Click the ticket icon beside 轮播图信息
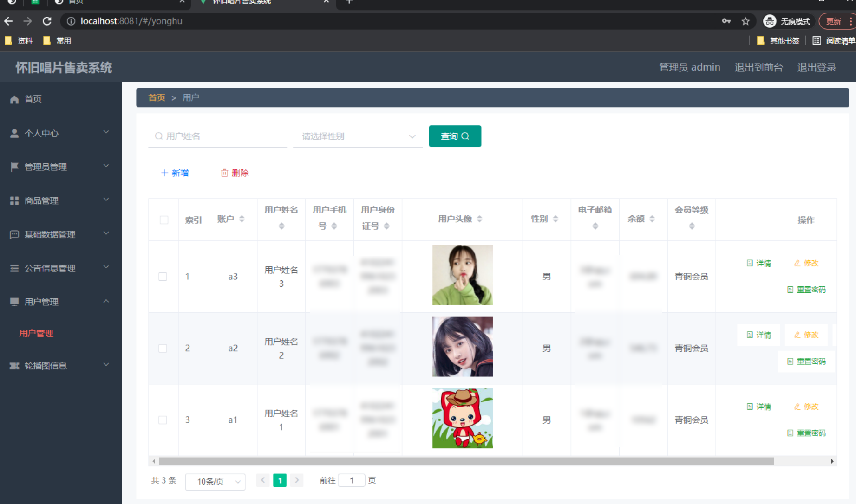This screenshot has width=856, height=504. 14,366
